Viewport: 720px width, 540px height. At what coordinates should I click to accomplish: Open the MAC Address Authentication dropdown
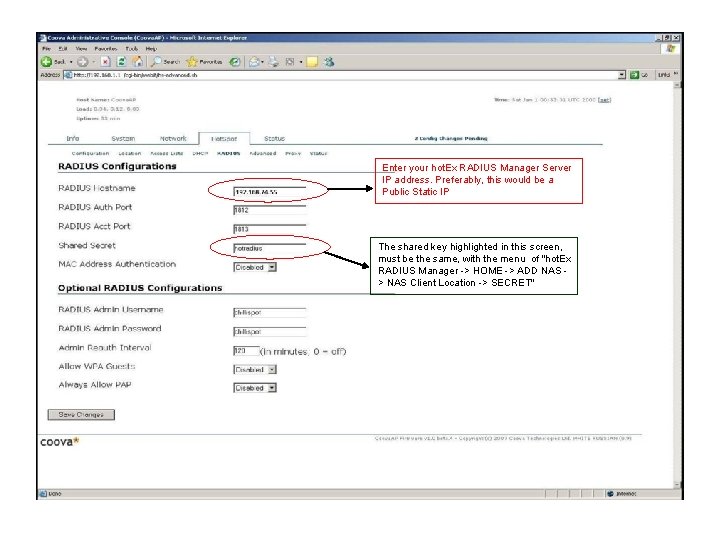(x=255, y=267)
